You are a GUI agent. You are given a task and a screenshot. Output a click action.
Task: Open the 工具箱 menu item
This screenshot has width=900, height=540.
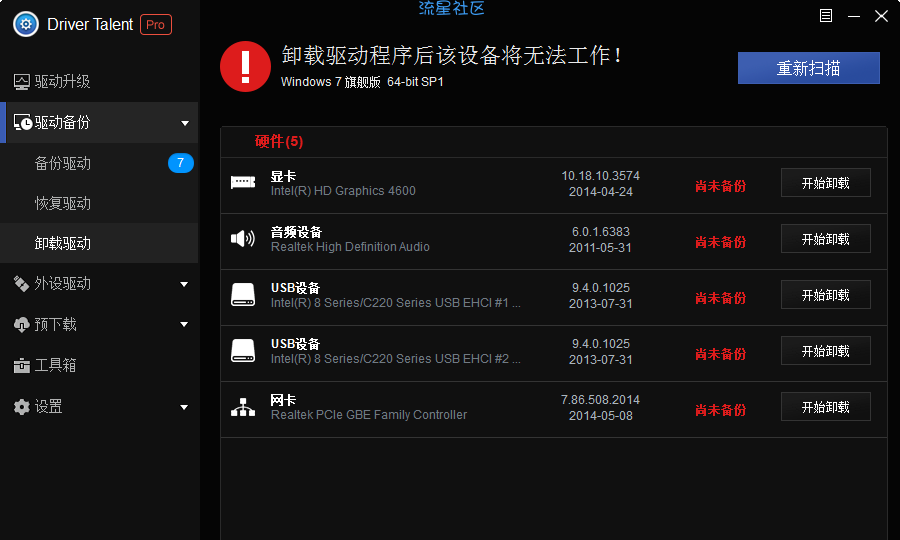coord(99,366)
